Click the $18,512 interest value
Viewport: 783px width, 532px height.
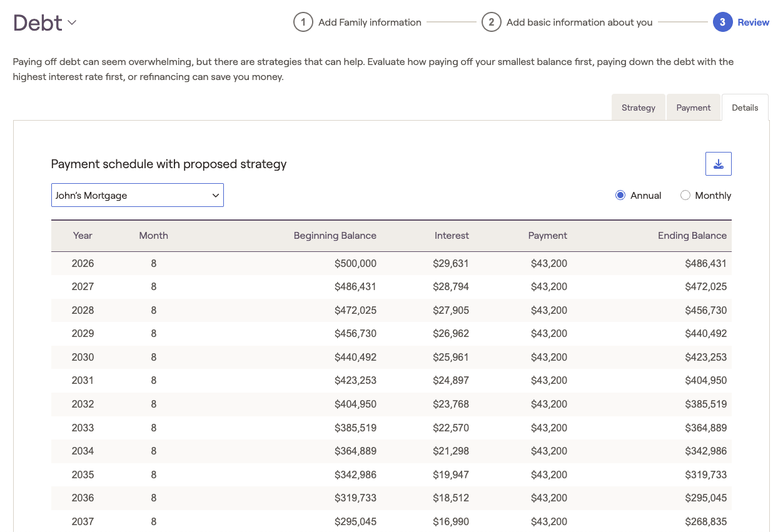pyautogui.click(x=451, y=498)
